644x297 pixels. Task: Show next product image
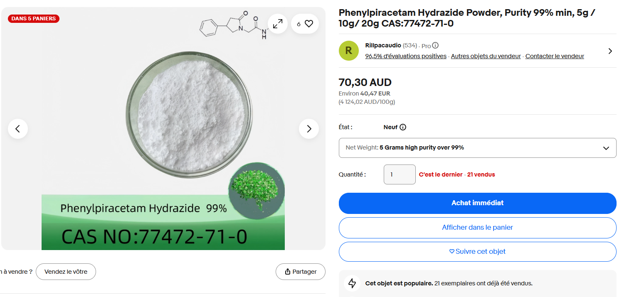[309, 129]
